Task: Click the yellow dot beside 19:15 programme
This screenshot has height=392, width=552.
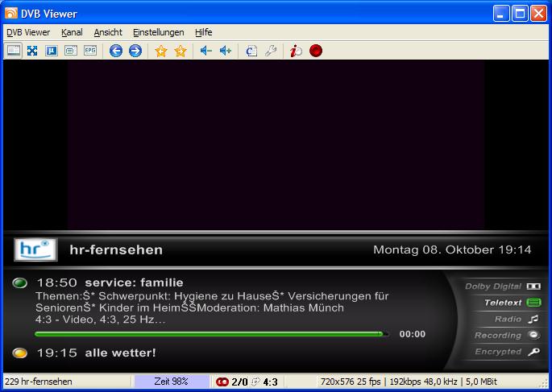Action: (19, 353)
